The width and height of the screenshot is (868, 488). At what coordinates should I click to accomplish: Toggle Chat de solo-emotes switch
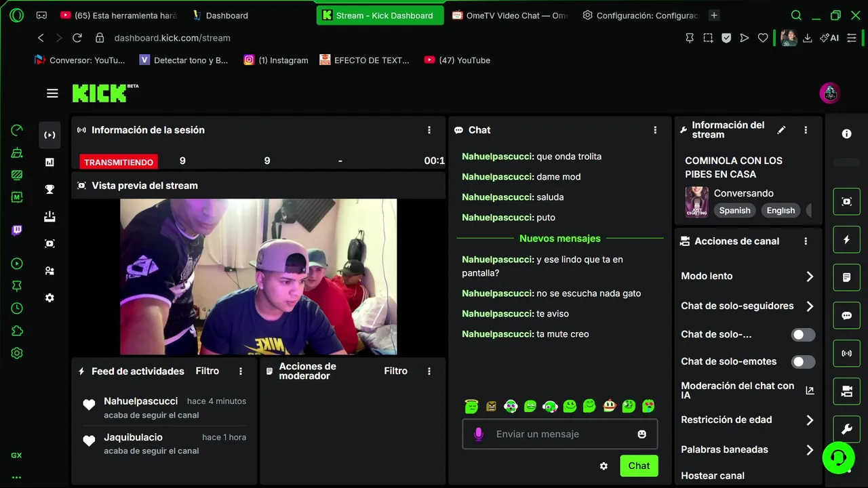(803, 362)
